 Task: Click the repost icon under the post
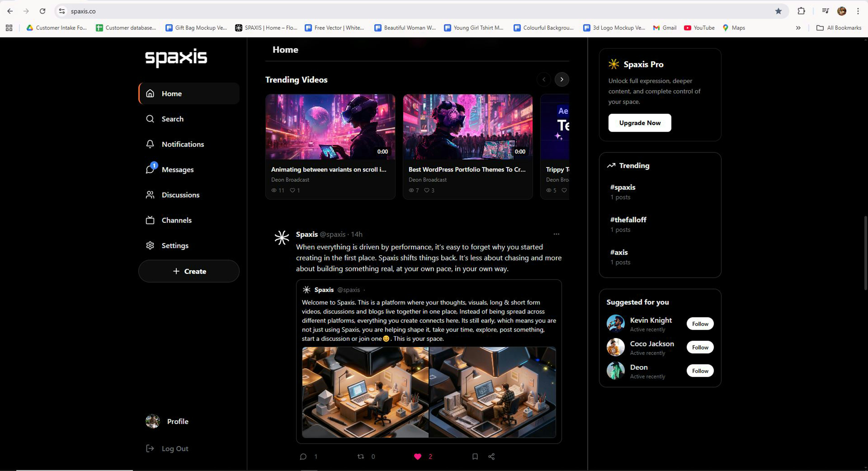point(361,457)
